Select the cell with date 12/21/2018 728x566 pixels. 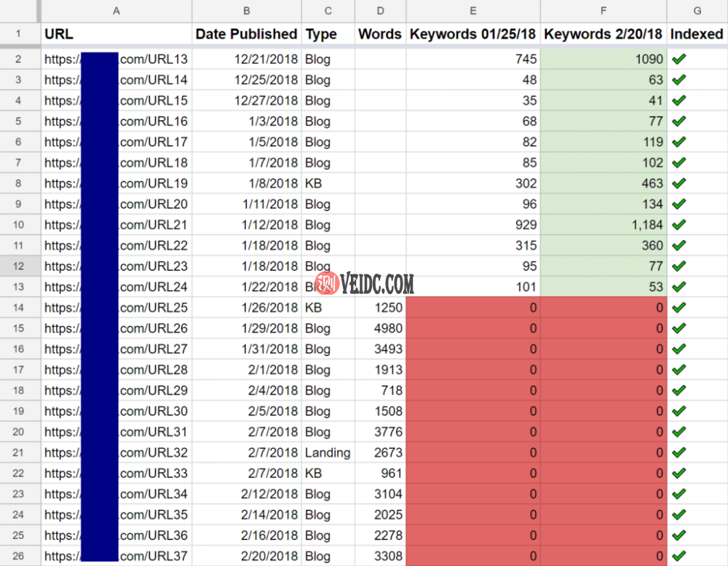[247, 59]
